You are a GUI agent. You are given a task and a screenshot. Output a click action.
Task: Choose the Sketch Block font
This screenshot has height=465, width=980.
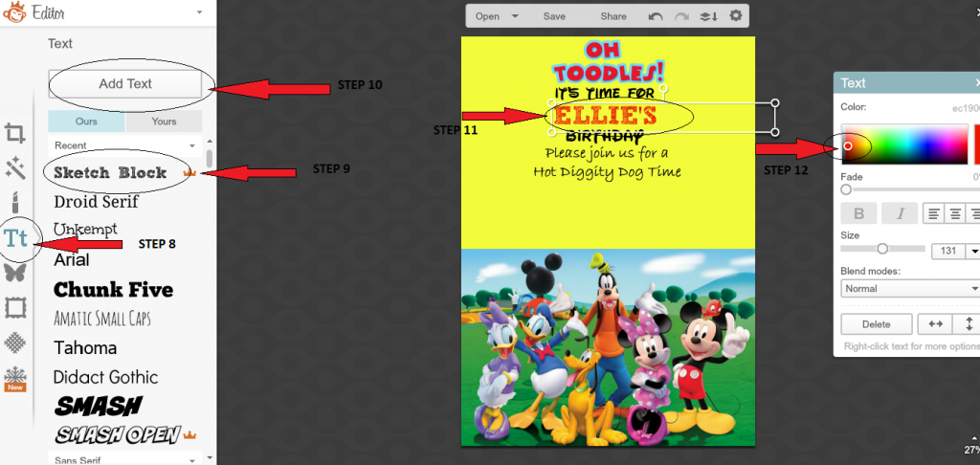tap(110, 172)
